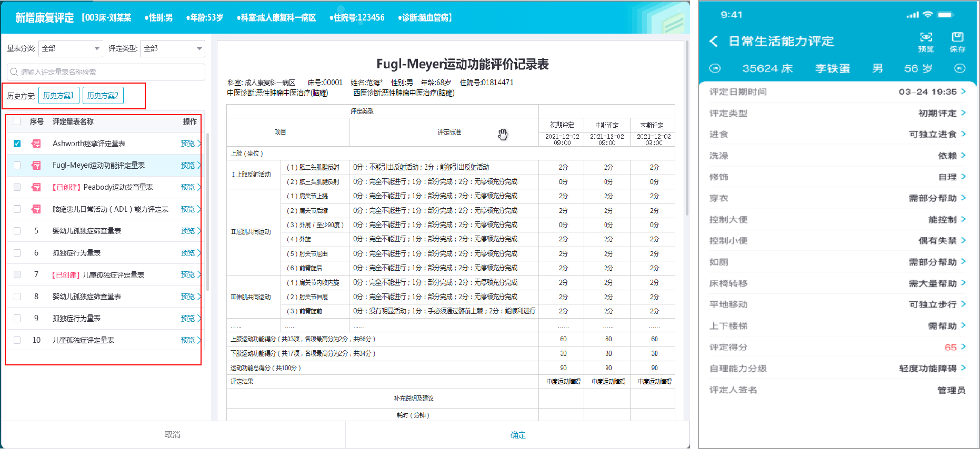Check the Peabody运动发育量表 checkbox
980x449 pixels.
tap(17, 187)
